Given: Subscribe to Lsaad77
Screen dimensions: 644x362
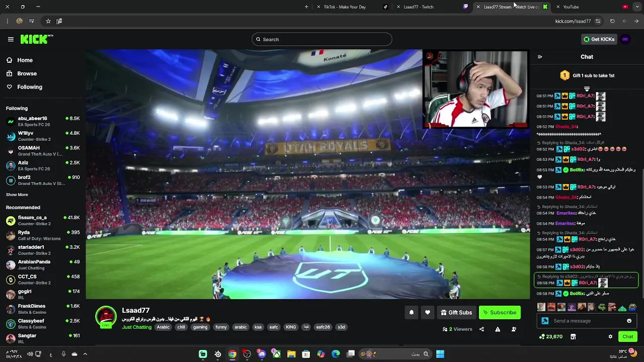Looking at the screenshot, I should click(500, 312).
